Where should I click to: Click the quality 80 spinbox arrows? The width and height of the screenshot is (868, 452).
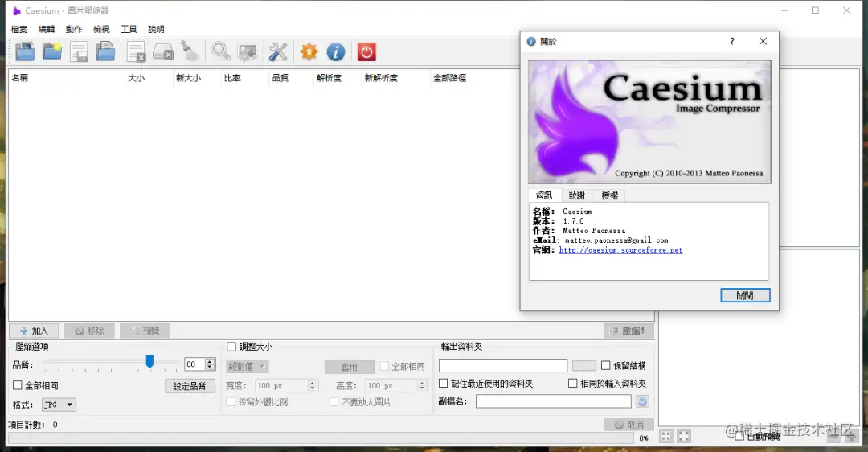tap(210, 364)
